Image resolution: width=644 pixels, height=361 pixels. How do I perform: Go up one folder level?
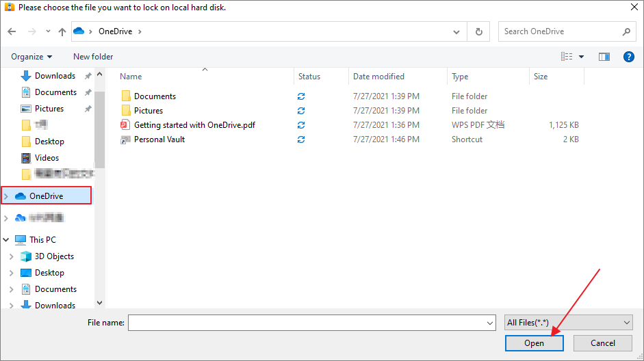[62, 31]
